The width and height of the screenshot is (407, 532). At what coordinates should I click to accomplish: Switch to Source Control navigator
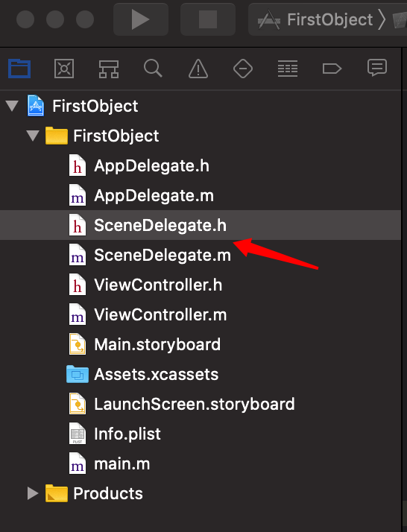[64, 69]
